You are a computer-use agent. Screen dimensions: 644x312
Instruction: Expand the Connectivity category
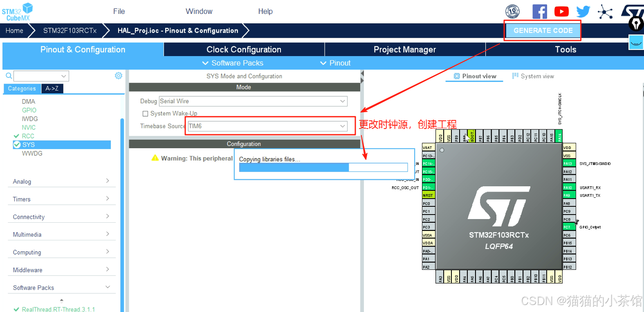62,217
